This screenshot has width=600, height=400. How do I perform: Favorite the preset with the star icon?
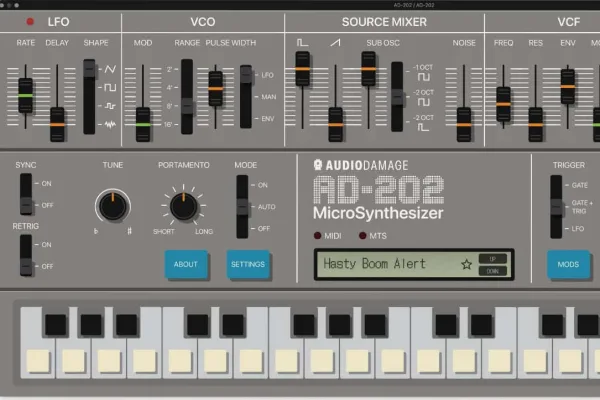[x=466, y=264]
